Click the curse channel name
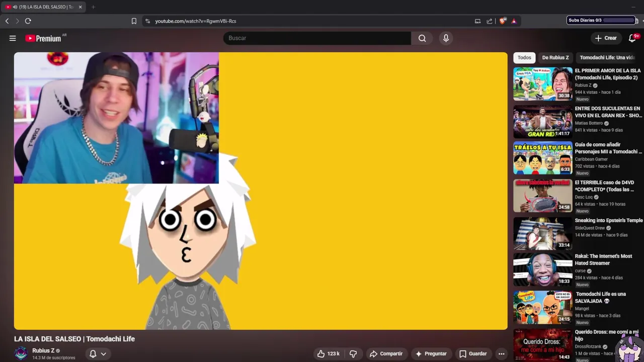The width and height of the screenshot is (644, 362). [580, 271]
